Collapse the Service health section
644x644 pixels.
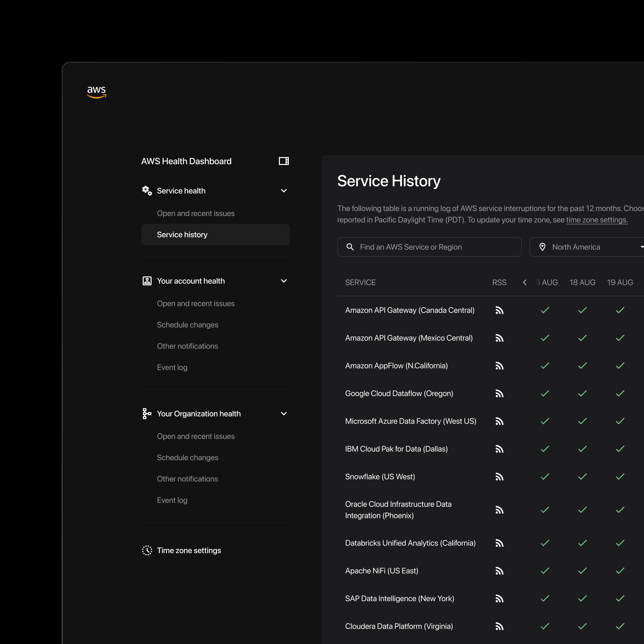tap(284, 191)
